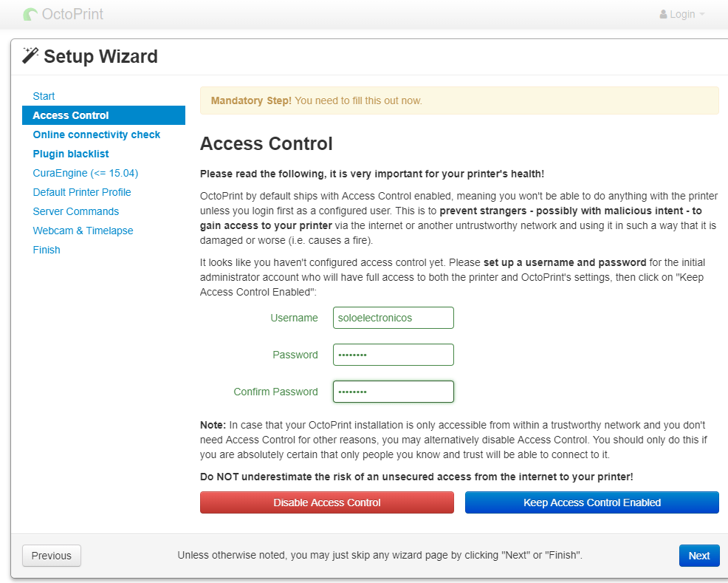Open the Plugin blacklist step
Screen dimensions: 728x583
point(70,154)
